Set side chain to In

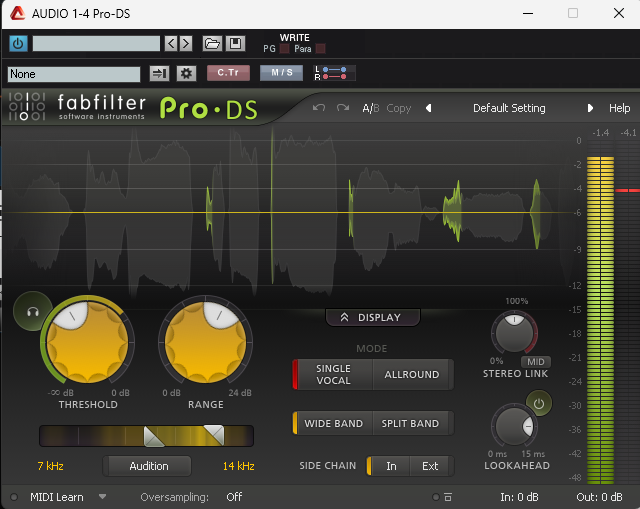(x=390, y=466)
